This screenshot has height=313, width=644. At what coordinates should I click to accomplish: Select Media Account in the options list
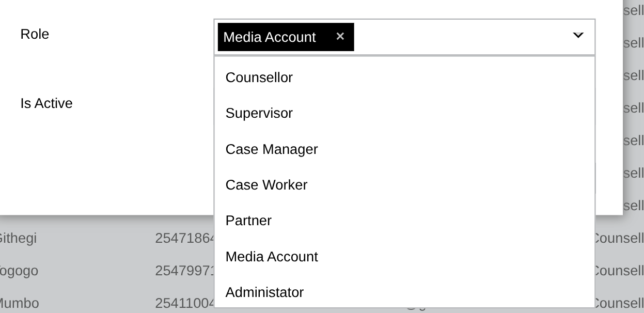coord(272,256)
